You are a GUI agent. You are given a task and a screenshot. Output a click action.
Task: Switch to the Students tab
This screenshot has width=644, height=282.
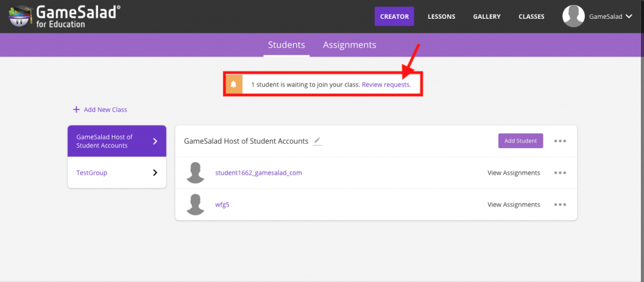click(287, 45)
